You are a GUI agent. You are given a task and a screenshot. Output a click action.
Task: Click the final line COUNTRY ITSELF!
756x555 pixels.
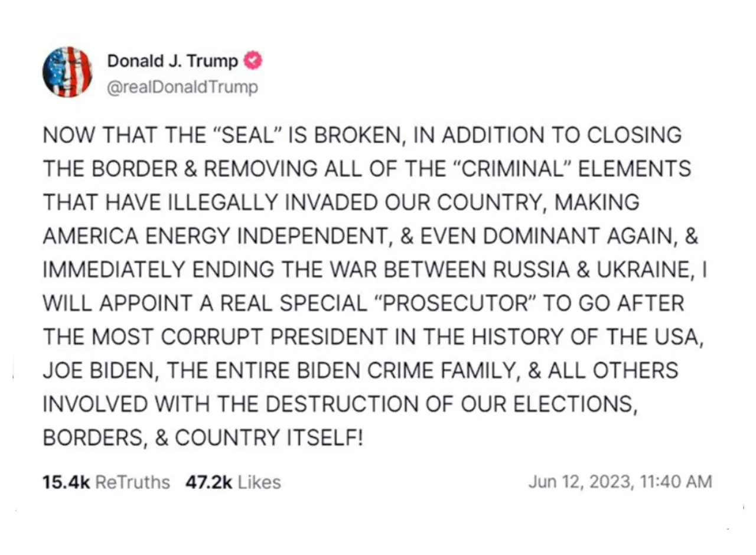pos(268,438)
